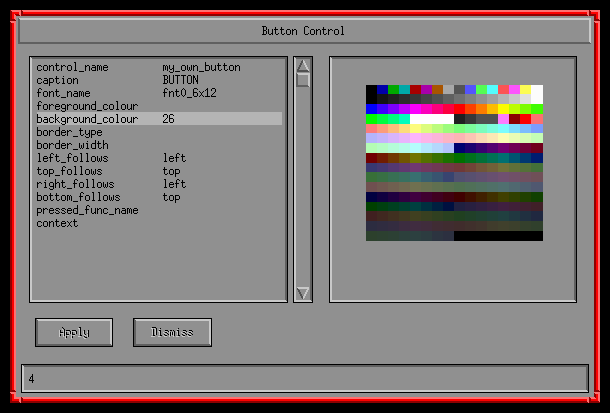Select the left_follows property row
Image resolution: width=610 pixels, height=413 pixels.
tap(159, 158)
